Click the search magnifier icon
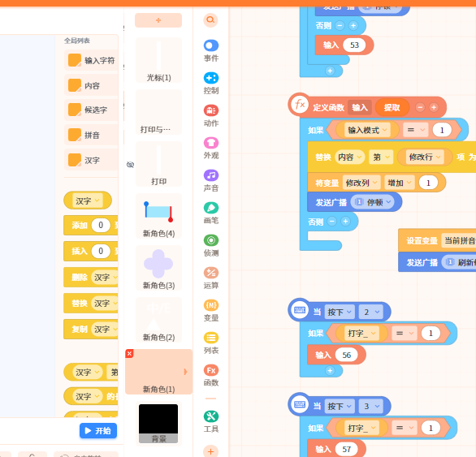The width and height of the screenshot is (476, 457). click(210, 20)
